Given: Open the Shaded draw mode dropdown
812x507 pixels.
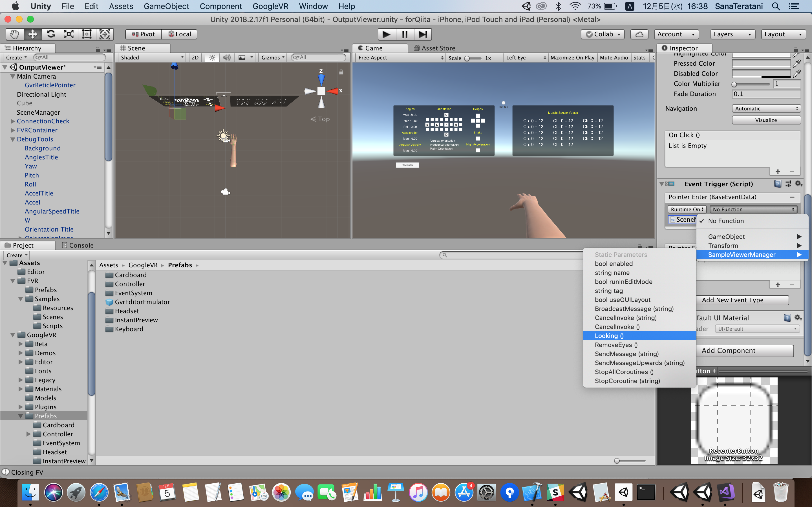Looking at the screenshot, I should (x=152, y=58).
